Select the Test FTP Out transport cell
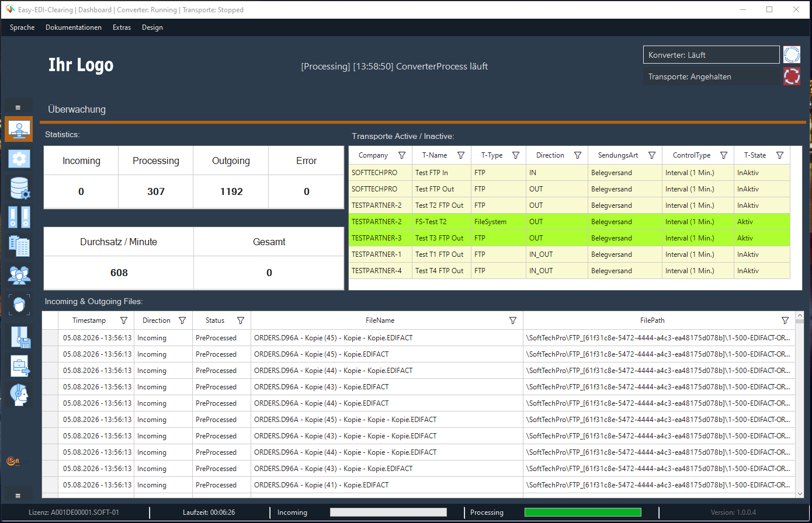This screenshot has width=812, height=523. point(442,189)
